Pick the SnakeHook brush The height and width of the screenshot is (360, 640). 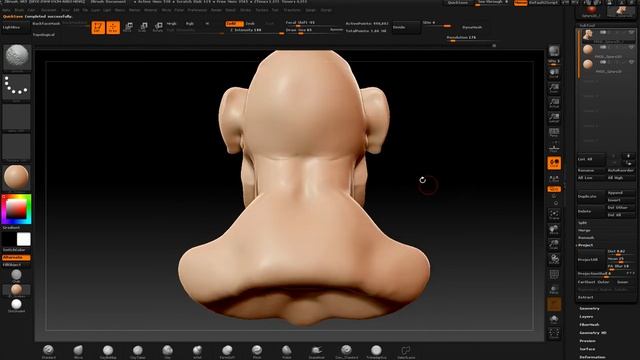(316, 351)
